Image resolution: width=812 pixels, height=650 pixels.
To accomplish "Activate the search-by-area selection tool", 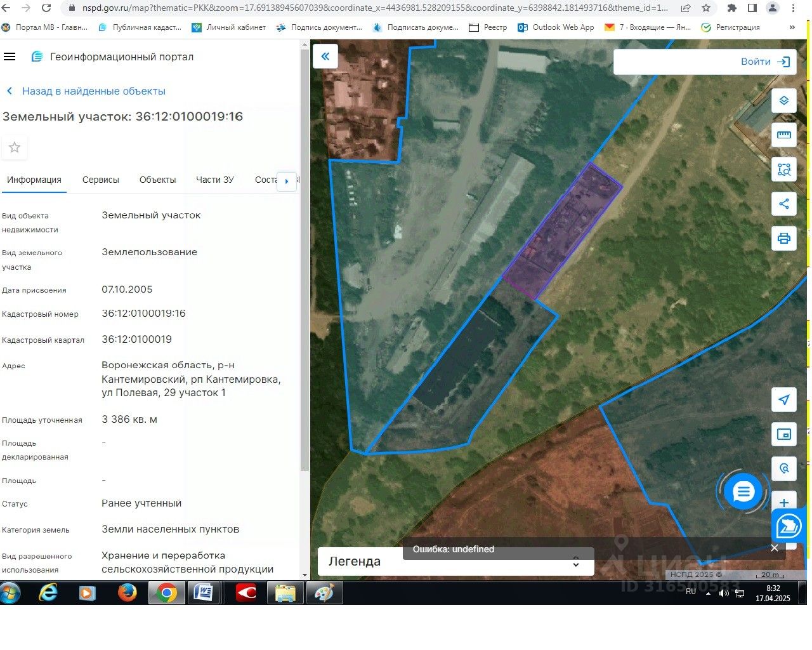I will click(784, 169).
